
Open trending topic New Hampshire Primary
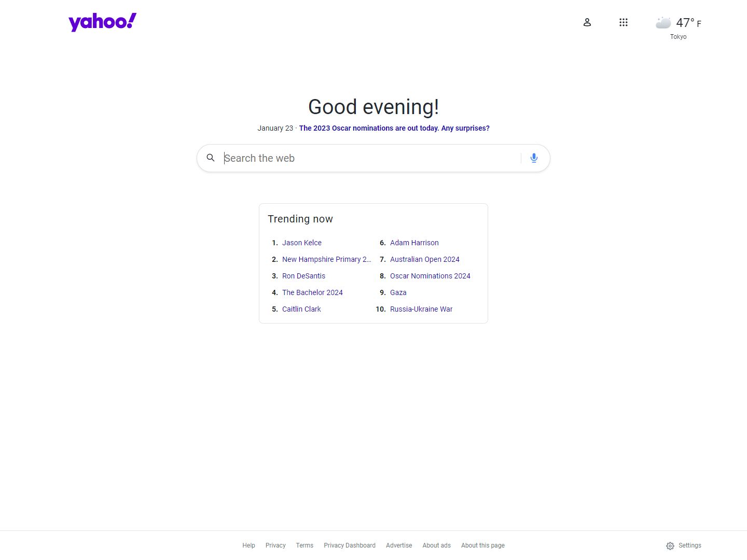coord(327,259)
